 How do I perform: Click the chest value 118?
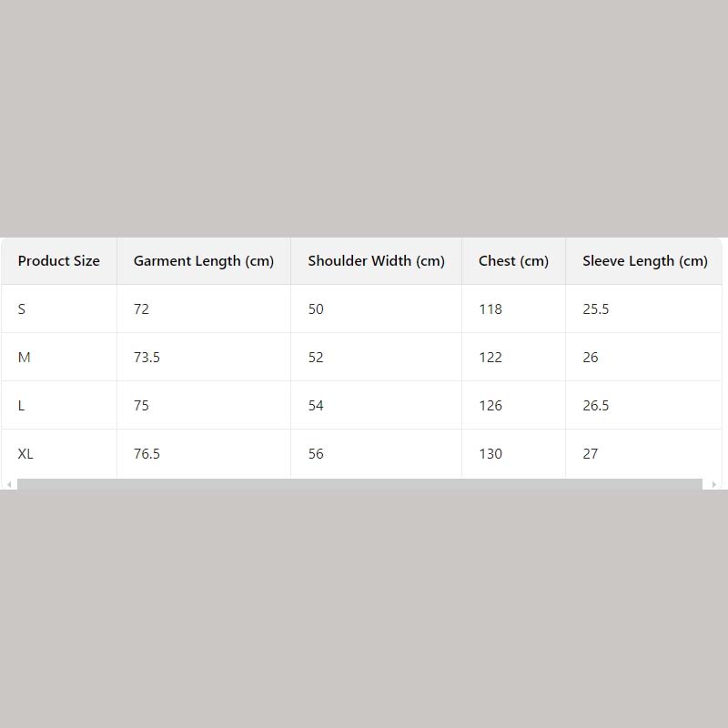[x=490, y=309]
